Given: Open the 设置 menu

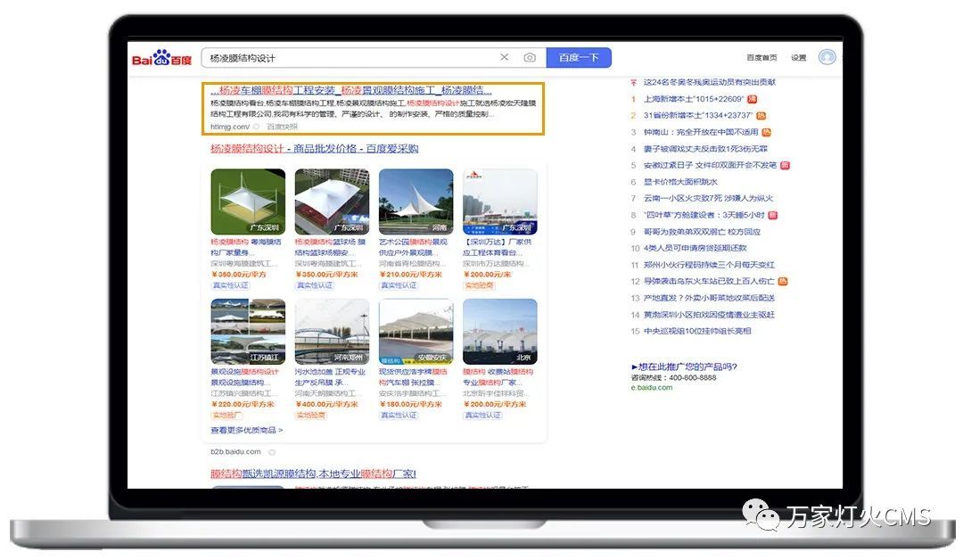Looking at the screenshot, I should pos(799,58).
